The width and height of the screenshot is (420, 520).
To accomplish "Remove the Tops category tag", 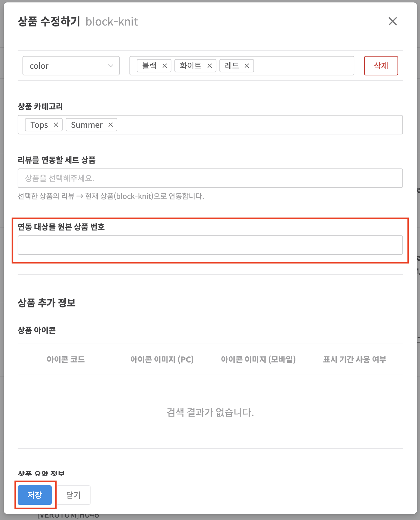I will pyautogui.click(x=56, y=125).
